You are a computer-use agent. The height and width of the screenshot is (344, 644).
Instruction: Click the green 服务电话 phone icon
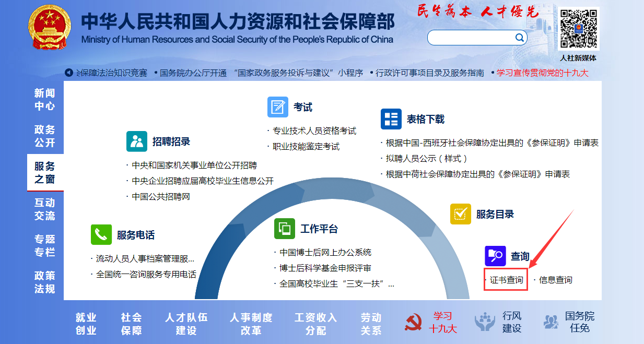[x=101, y=235]
